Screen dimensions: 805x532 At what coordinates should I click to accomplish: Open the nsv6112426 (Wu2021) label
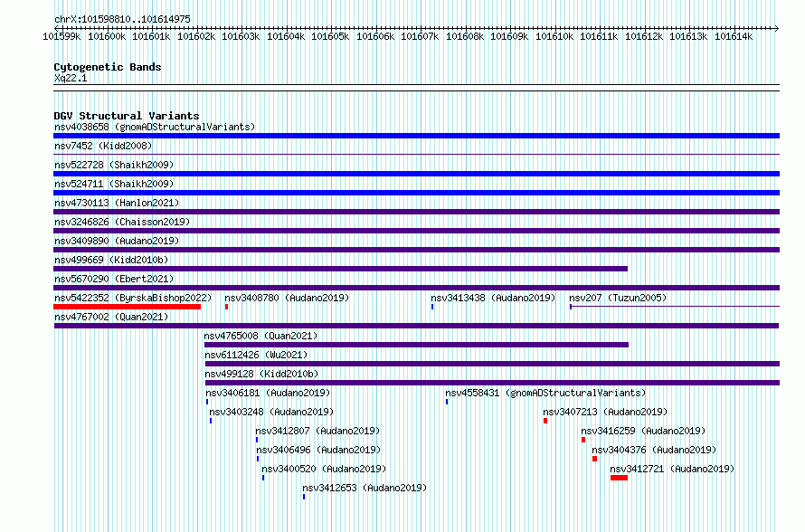(x=256, y=355)
